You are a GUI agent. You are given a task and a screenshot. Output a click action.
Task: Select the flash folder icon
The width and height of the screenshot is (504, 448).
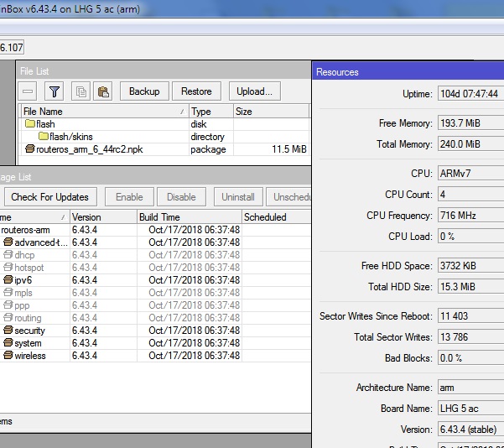(x=30, y=123)
